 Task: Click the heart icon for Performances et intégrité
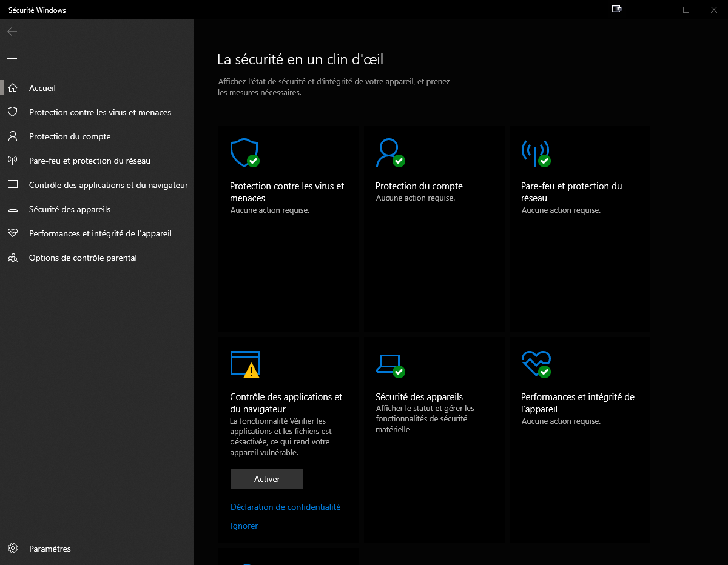[12, 233]
